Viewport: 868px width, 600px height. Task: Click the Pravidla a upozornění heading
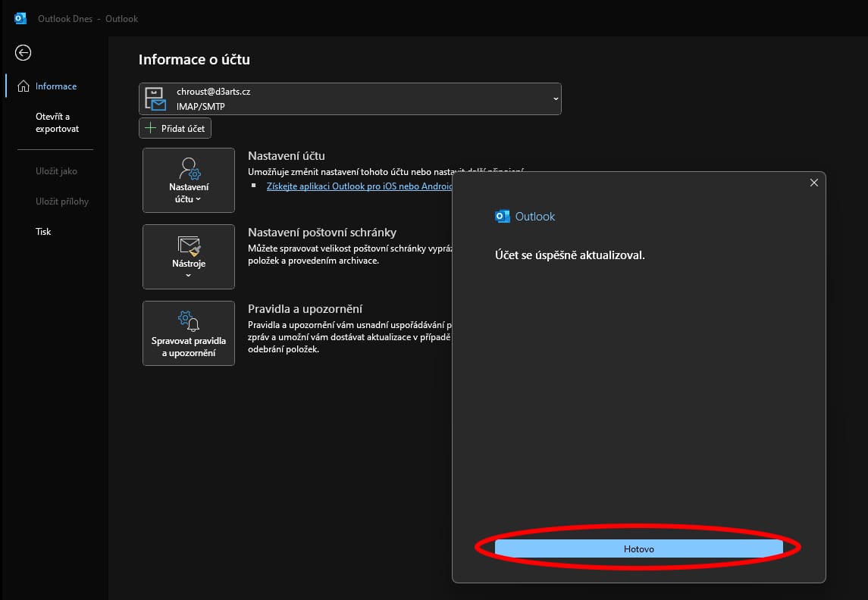305,309
